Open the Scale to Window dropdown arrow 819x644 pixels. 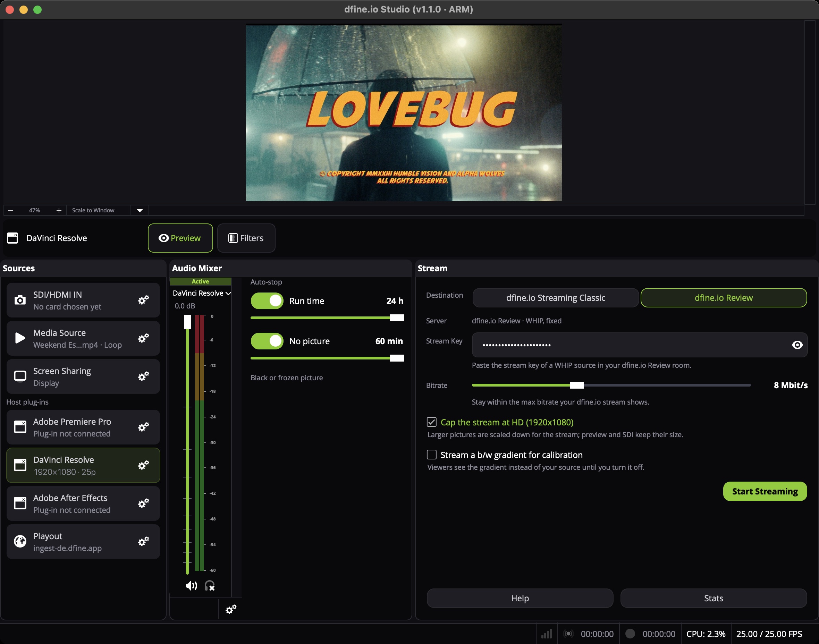pos(140,210)
